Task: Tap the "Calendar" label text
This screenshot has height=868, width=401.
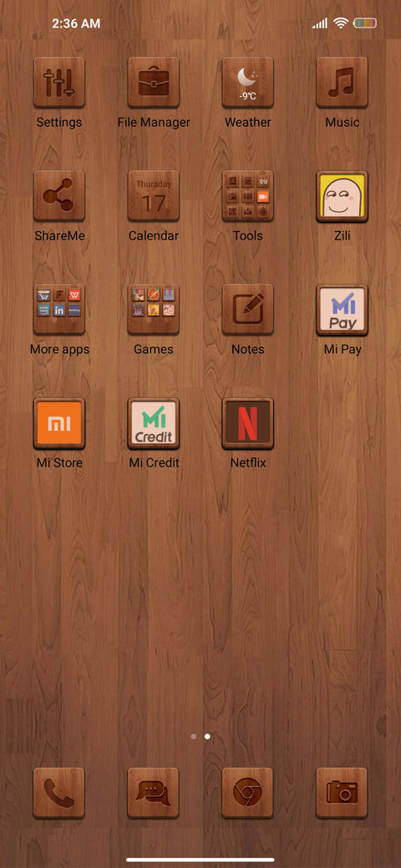Action: tap(154, 236)
